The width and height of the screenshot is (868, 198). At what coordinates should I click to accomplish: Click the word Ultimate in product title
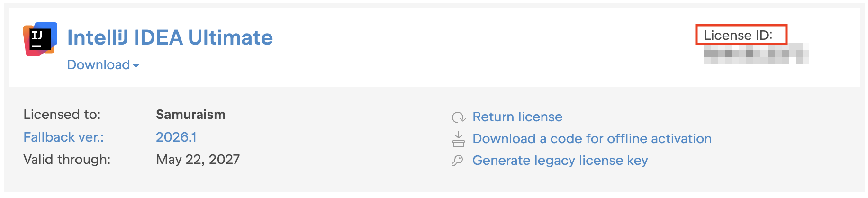231,37
